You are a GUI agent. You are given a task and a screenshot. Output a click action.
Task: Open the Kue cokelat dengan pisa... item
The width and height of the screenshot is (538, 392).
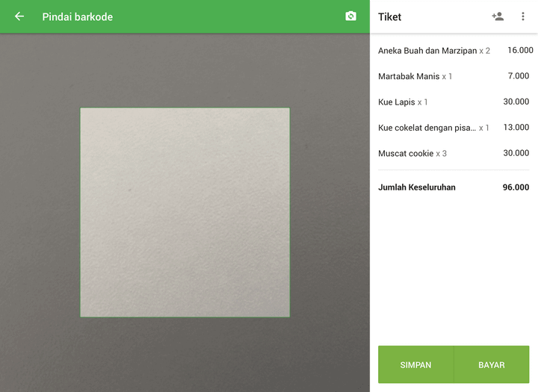tap(427, 128)
